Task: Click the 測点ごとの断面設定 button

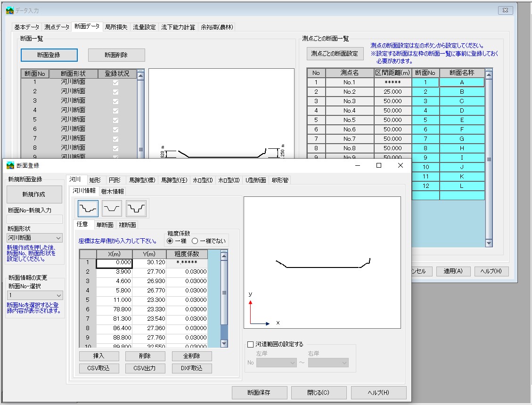Action: [335, 54]
